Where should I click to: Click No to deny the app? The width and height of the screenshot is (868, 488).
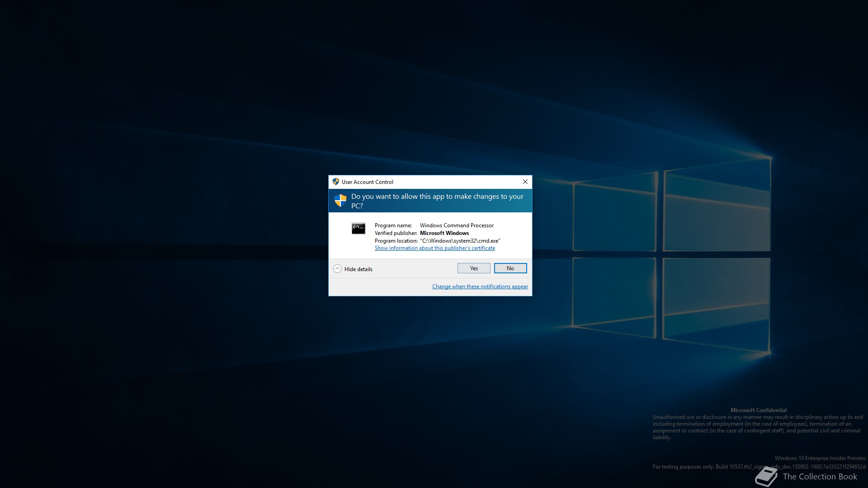[510, 268]
